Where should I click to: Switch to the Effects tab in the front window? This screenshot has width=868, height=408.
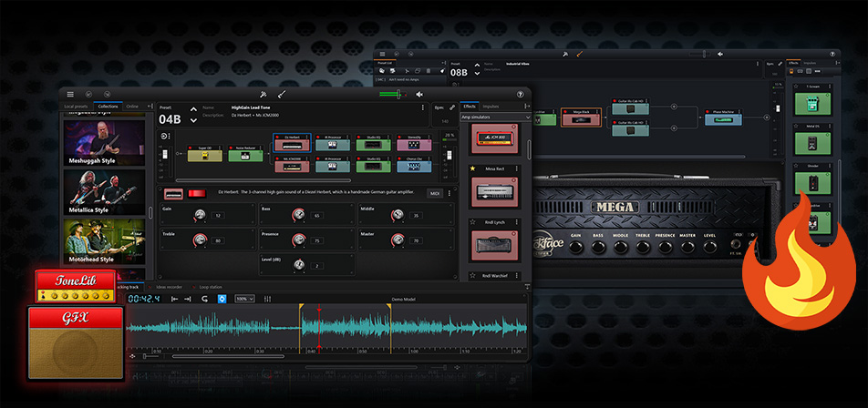tap(470, 107)
